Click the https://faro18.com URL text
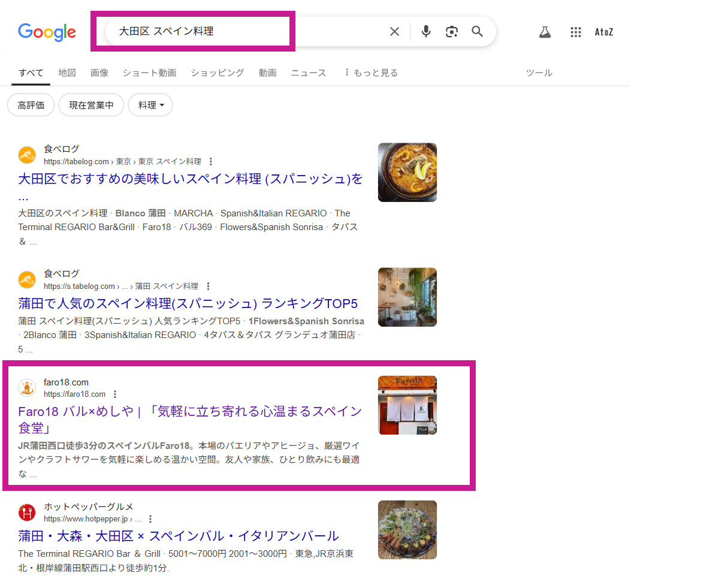The image size is (725, 588). [75, 394]
